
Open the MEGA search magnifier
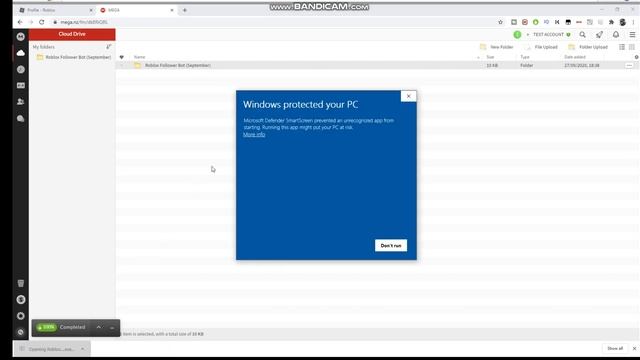click(x=582, y=35)
